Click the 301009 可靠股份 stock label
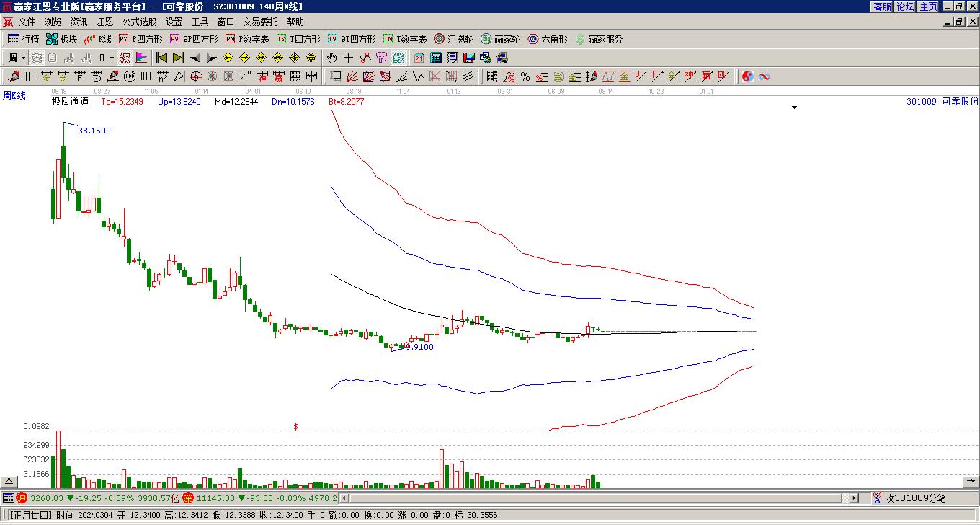Image resolution: width=980 pixels, height=525 pixels. coord(943,102)
